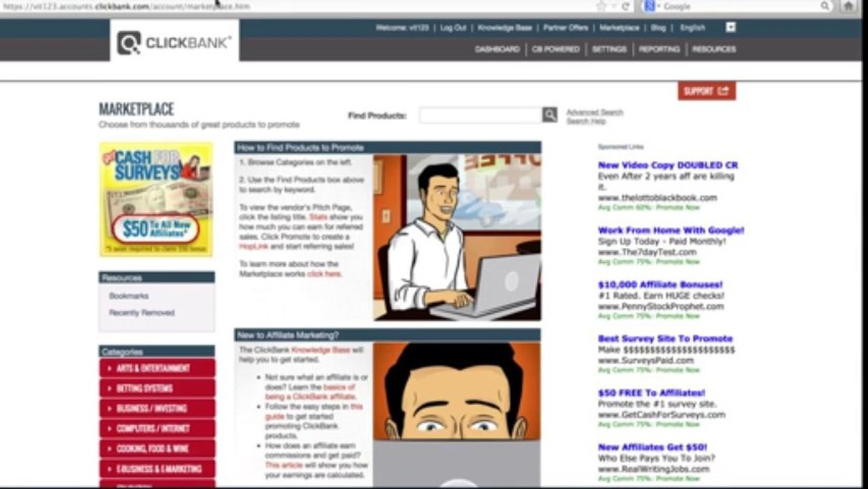Click the 'How to Find Products to Promote' heading

pyautogui.click(x=301, y=147)
